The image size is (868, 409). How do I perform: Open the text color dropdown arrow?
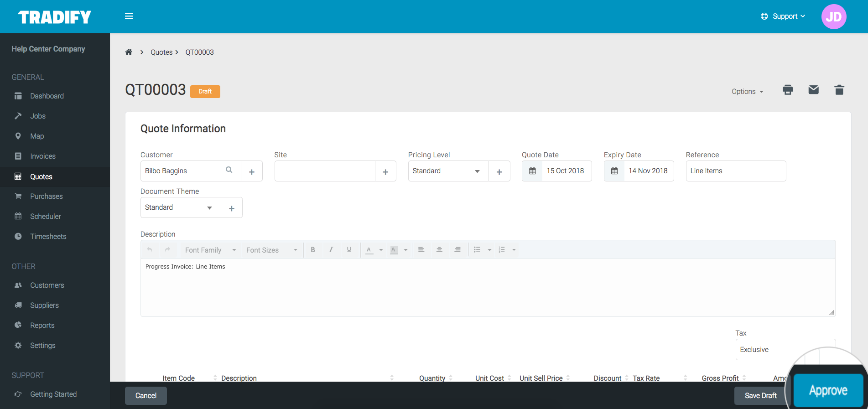point(381,250)
